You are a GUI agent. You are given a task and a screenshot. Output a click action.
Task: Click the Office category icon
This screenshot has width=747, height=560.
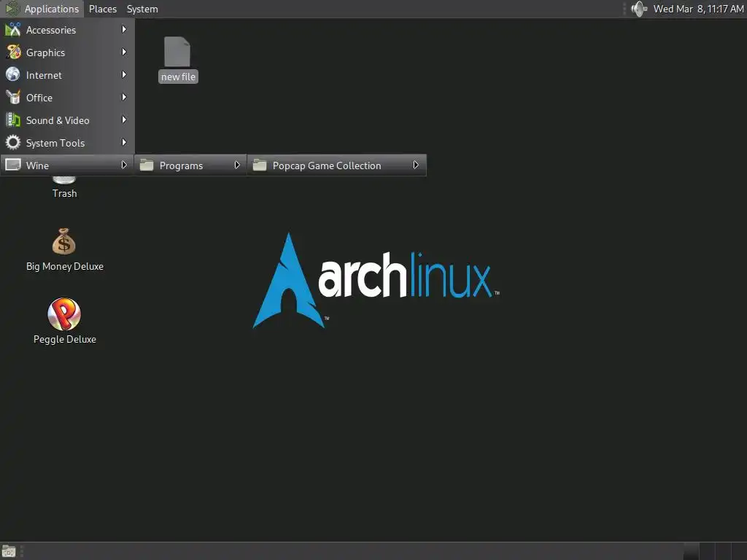[13, 97]
